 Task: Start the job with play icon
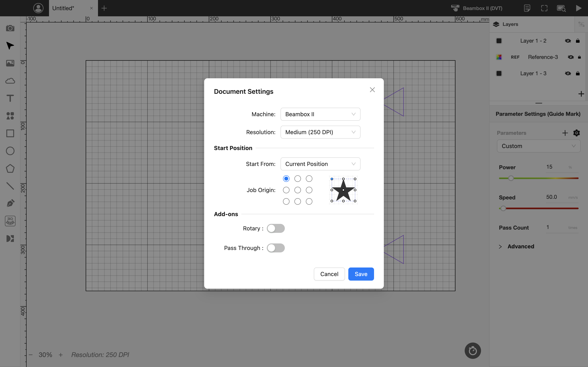coord(579,8)
